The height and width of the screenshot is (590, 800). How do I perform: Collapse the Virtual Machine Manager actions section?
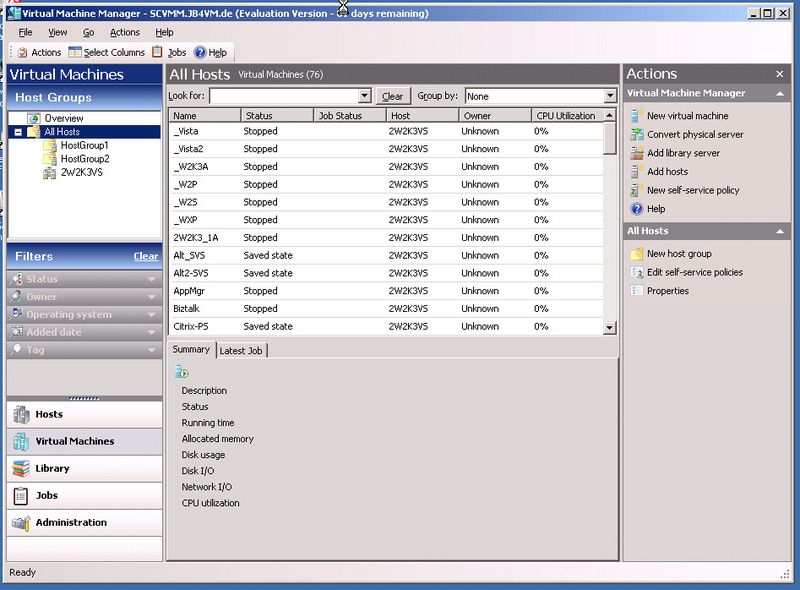coord(780,93)
